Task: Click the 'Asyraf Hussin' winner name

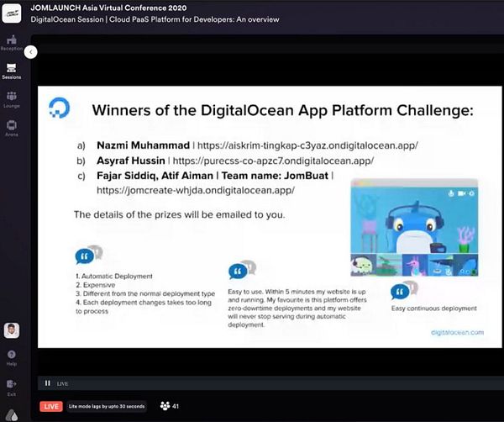Action: coord(131,161)
